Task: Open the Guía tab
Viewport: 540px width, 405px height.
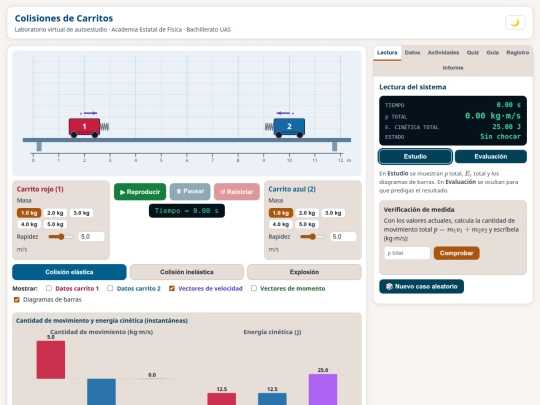Action: click(x=492, y=53)
